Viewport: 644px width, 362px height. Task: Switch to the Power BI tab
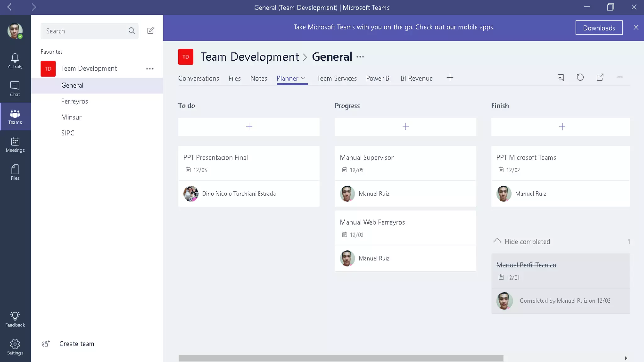378,78
